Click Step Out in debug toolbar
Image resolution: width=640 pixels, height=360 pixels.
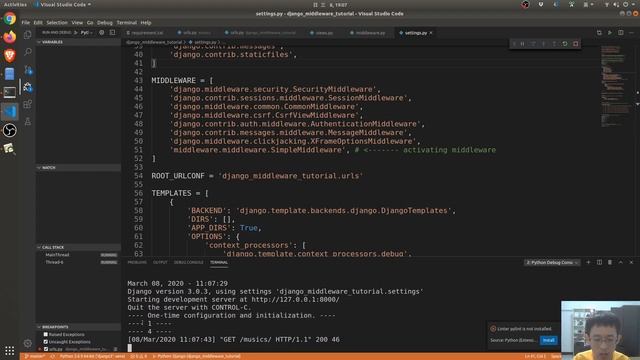click(554, 44)
